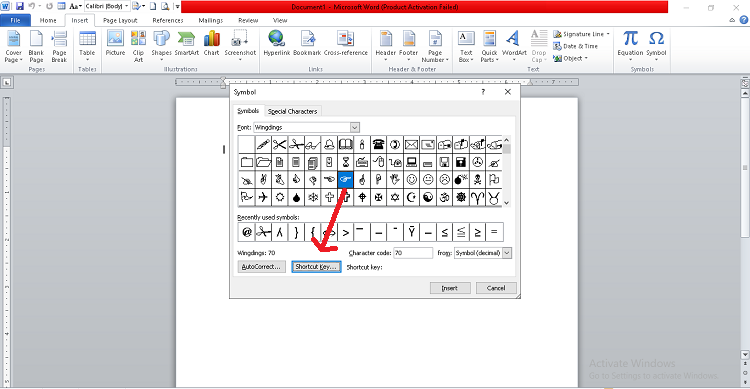Expand the Font dropdown showing Wingdings
This screenshot has height=389, width=750.
coord(354,127)
